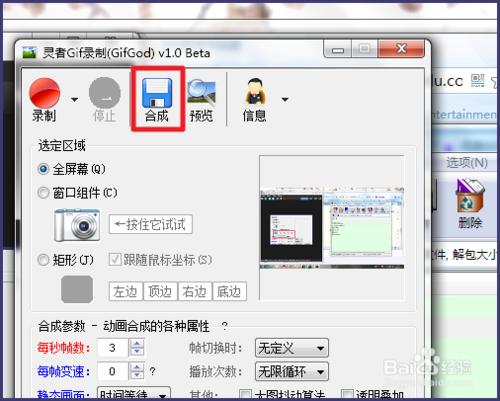Decrease 每秒帧数 with down arrow
Screen dimensions: 500x401
click(x=137, y=352)
